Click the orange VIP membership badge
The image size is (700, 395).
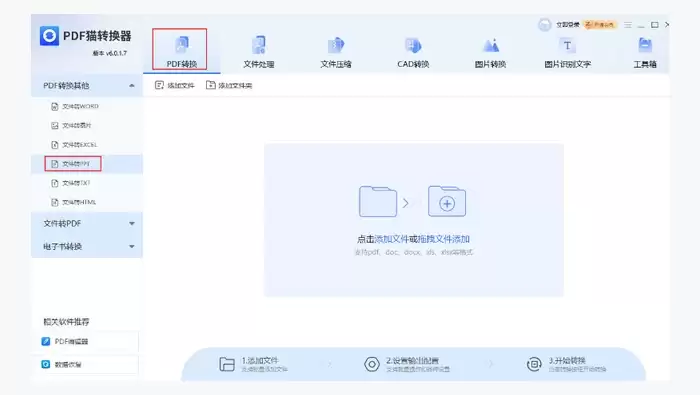point(600,25)
